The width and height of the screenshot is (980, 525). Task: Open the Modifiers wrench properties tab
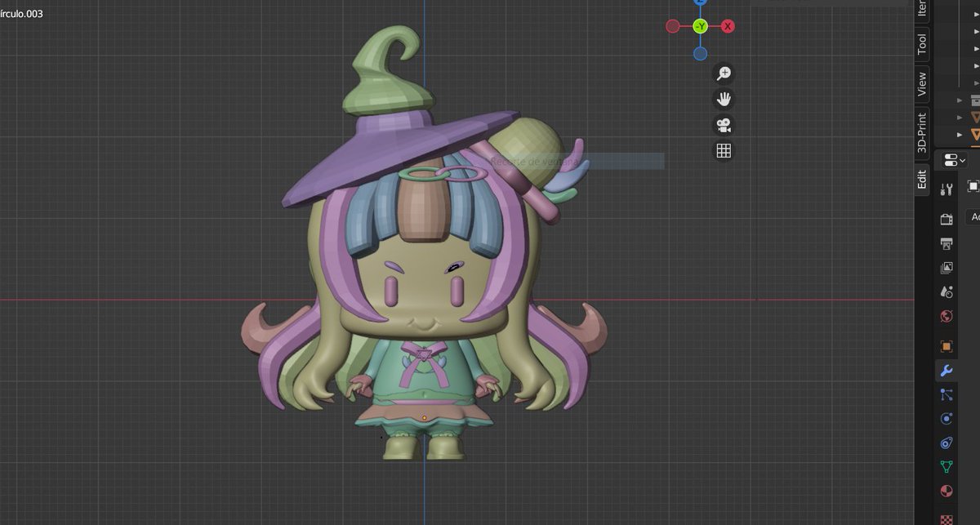(x=947, y=371)
